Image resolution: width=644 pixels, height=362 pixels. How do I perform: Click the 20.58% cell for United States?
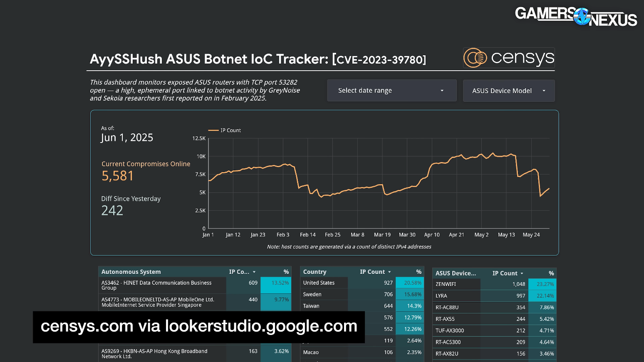tap(410, 283)
